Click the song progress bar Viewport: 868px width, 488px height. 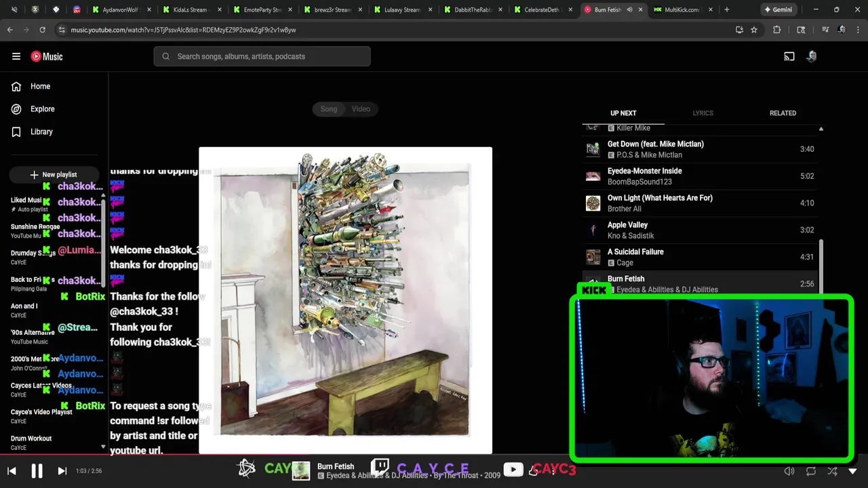[434, 454]
